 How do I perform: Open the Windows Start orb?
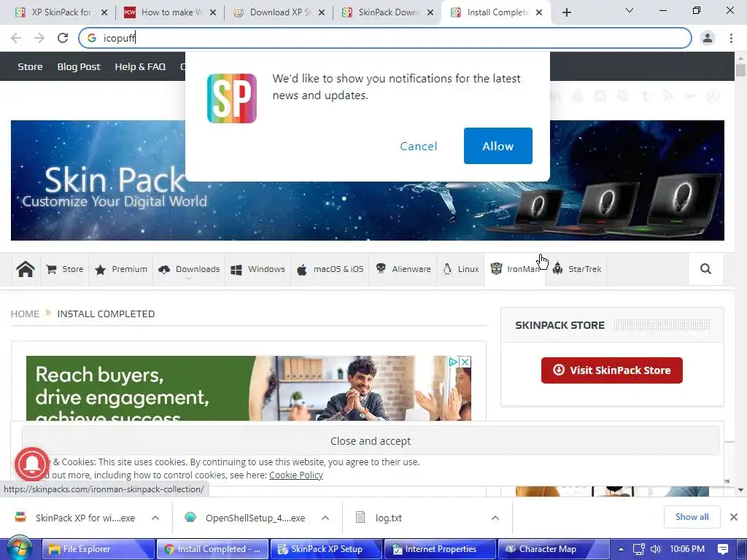[x=19, y=548]
